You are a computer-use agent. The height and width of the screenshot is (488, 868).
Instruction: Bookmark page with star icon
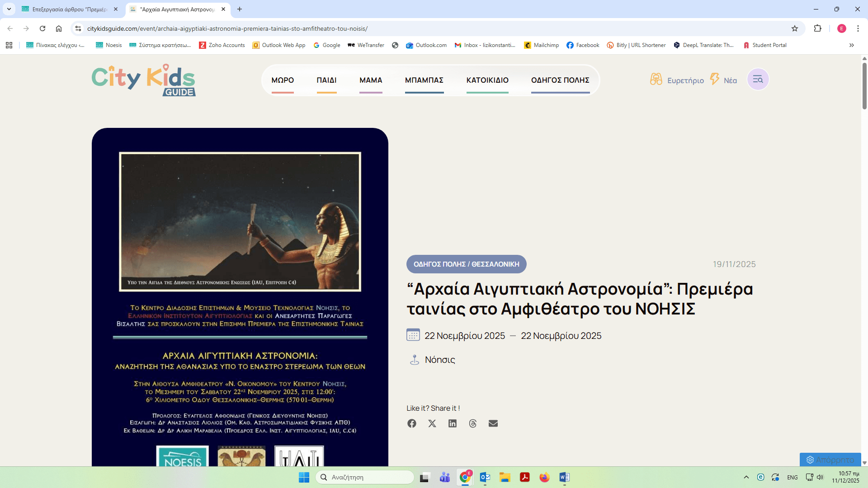click(795, 28)
